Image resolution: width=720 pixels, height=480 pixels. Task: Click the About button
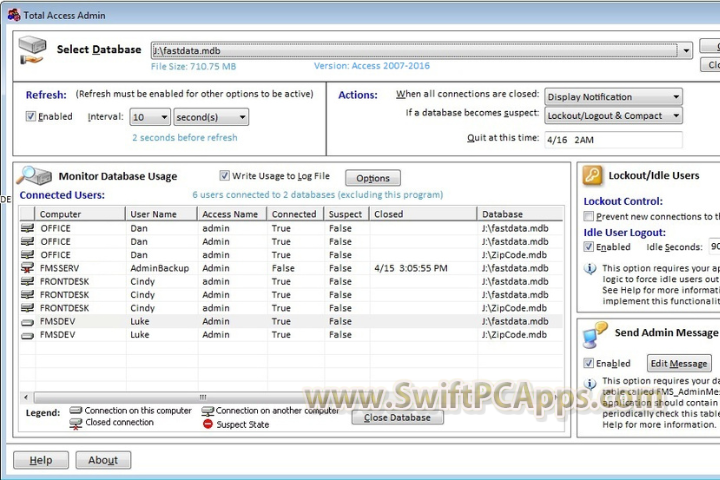tap(103, 460)
